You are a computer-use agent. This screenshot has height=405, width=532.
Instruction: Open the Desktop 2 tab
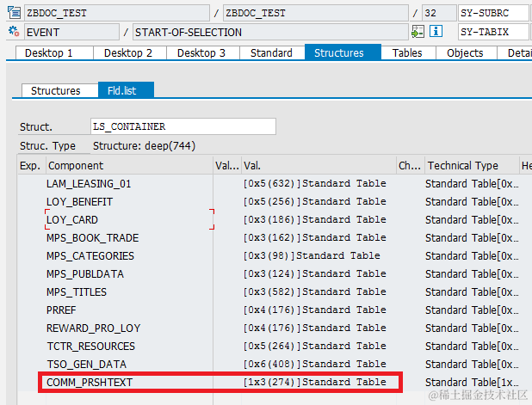click(130, 52)
